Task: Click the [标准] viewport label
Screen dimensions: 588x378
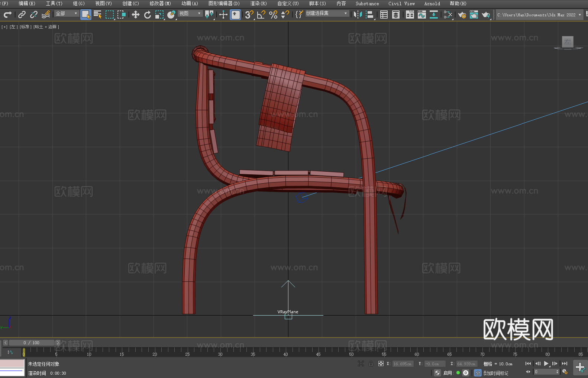Action: tap(26, 27)
